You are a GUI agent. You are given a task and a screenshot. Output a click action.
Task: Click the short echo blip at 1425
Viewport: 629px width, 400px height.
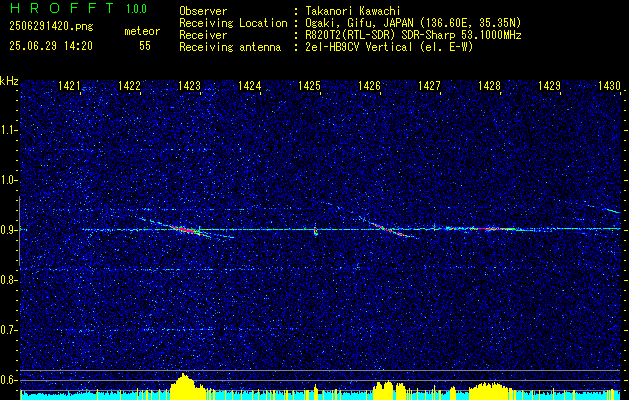316,231
